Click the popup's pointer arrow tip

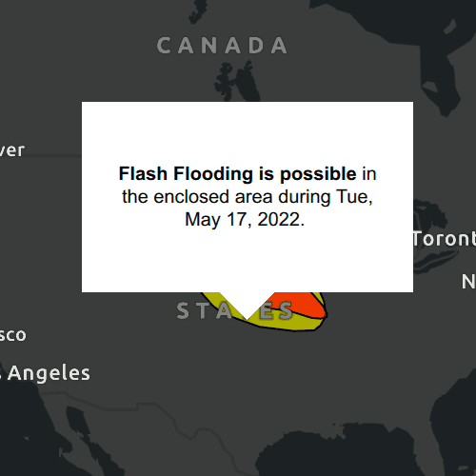(248, 317)
